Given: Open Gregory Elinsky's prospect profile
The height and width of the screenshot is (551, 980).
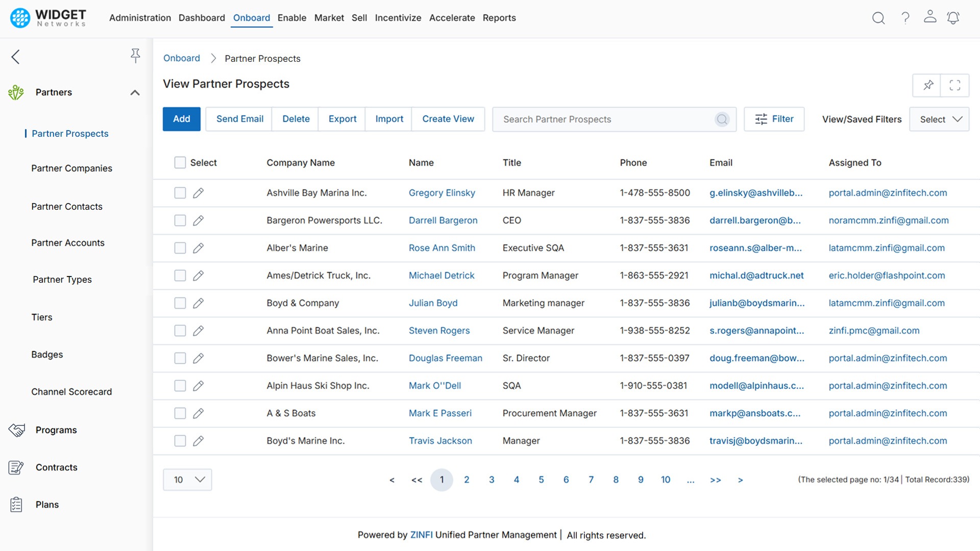Looking at the screenshot, I should click(442, 193).
